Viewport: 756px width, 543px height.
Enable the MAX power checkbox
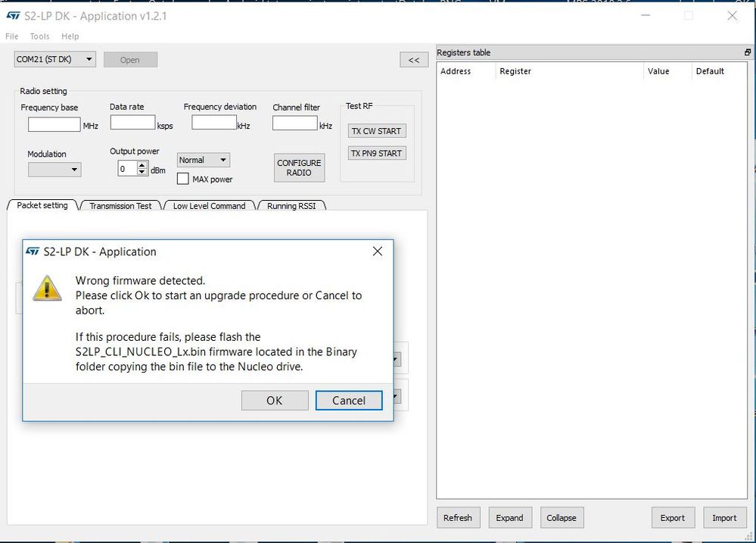tap(182, 179)
